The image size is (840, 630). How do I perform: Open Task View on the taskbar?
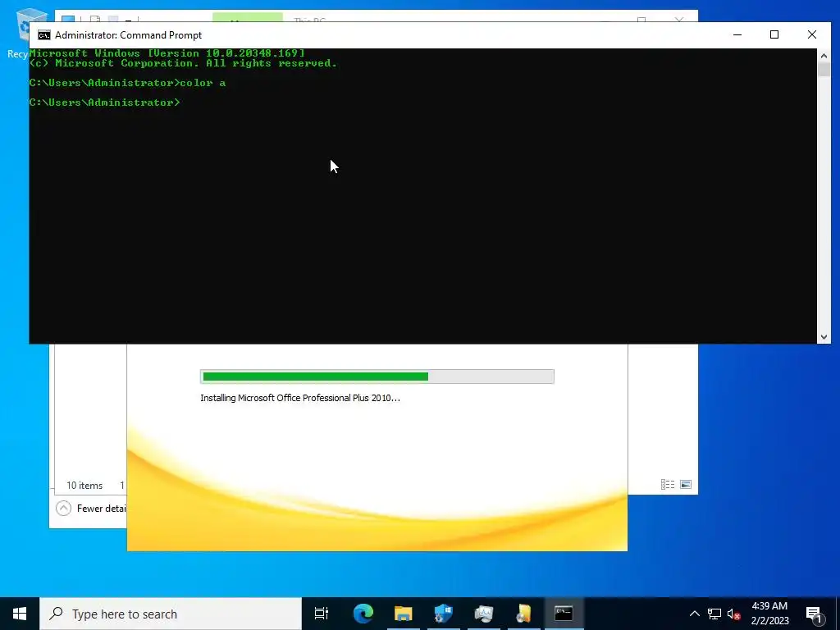[322, 614]
